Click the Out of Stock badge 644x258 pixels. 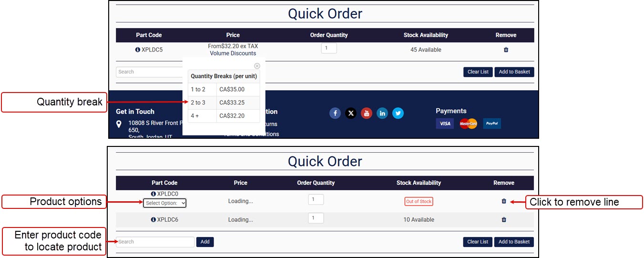point(419,201)
